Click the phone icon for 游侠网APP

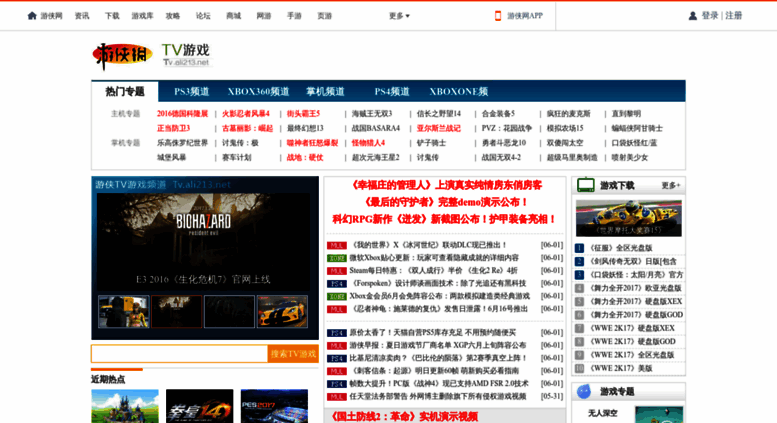(x=498, y=16)
